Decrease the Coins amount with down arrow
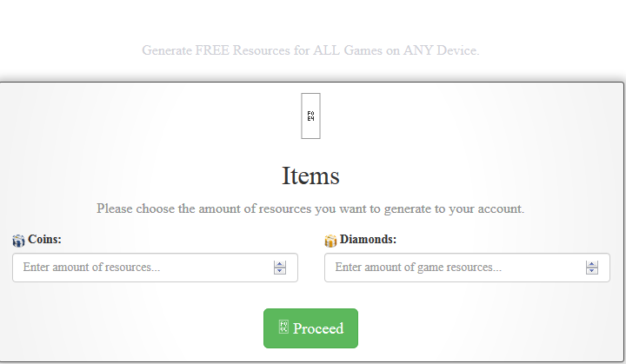This screenshot has width=626, height=364. tap(280, 271)
